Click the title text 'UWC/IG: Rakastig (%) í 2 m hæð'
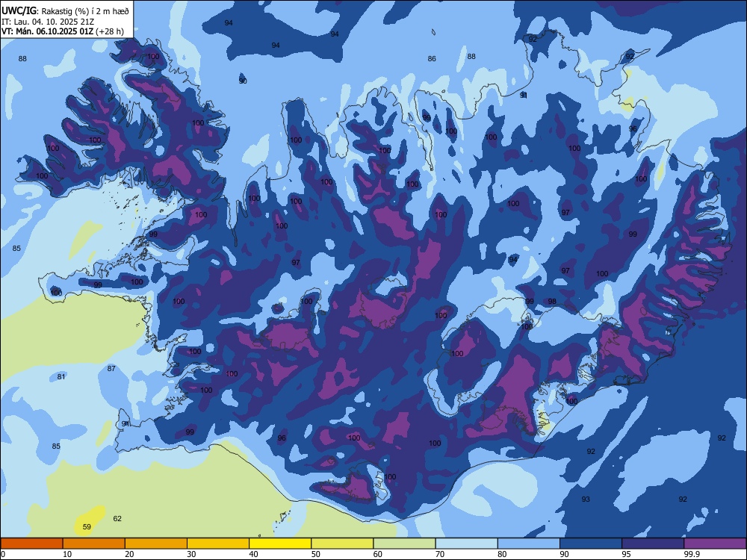Viewport: 747px width, 560px height. tap(65, 10)
